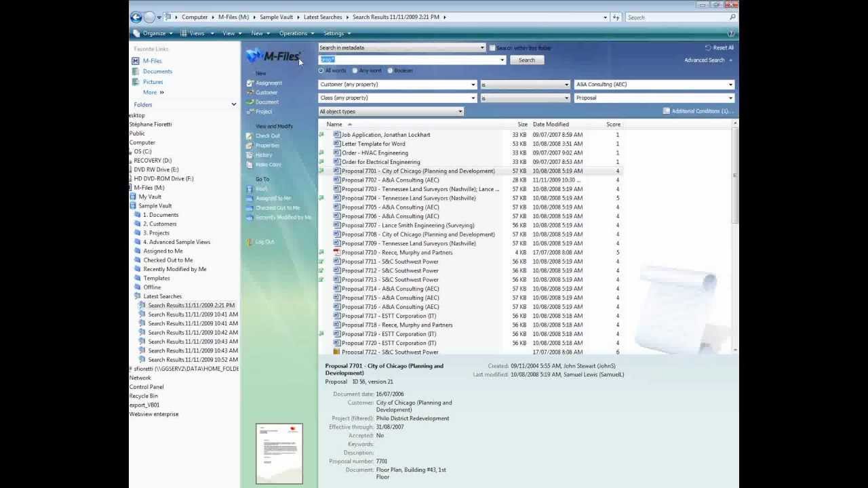Go to Recently Modified by Me shortcut
This screenshot has width=868, height=488.
coord(283,217)
